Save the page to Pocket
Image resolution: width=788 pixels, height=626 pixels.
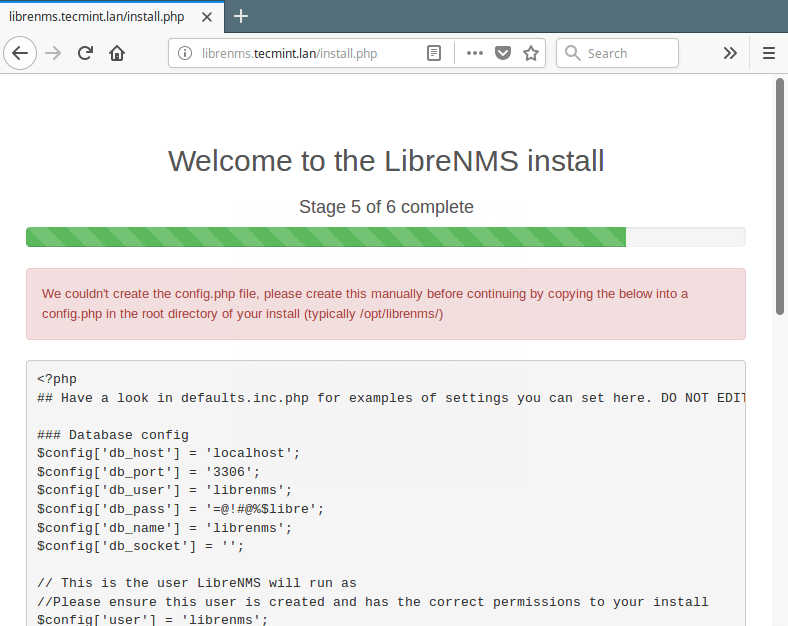pos(503,53)
